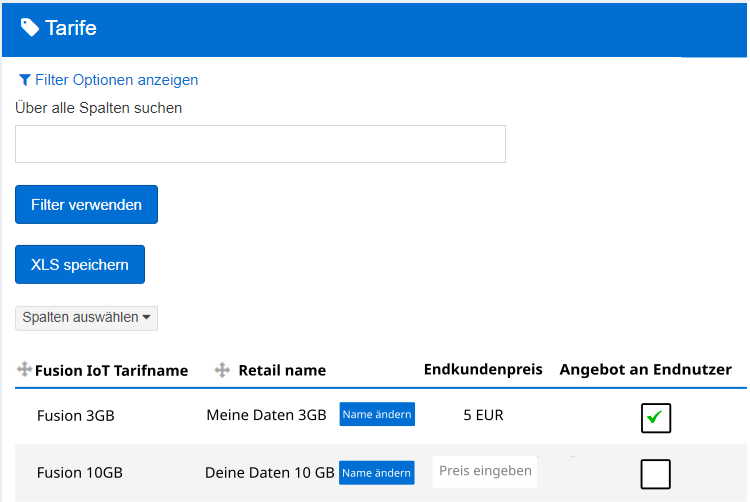Focus the search-all-columns text field
Image resolution: width=750 pixels, height=502 pixels.
[x=260, y=144]
